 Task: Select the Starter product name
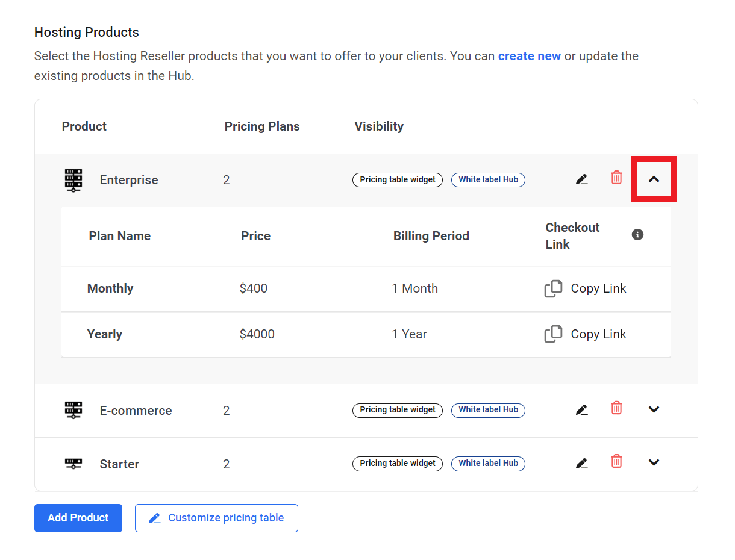tap(119, 464)
